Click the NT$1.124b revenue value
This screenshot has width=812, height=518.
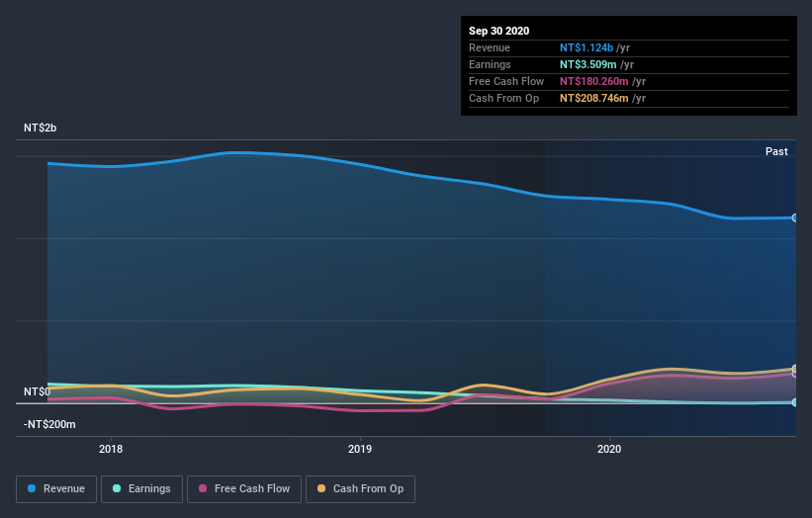(x=586, y=47)
